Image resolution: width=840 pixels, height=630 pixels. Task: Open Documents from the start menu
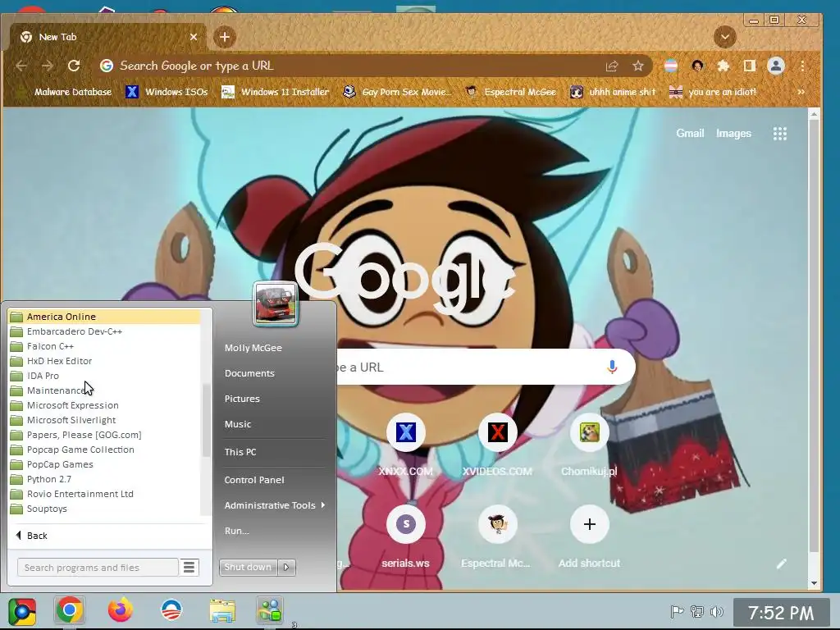point(249,373)
